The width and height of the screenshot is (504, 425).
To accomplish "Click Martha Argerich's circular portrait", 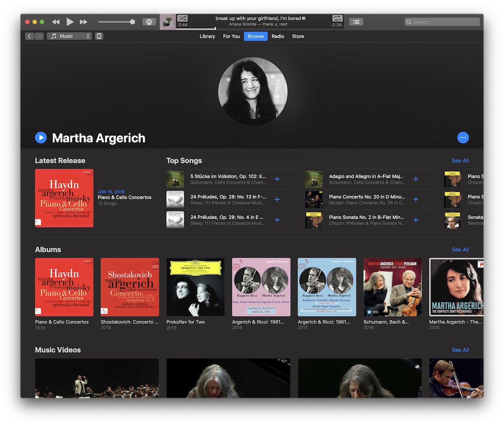I will click(x=253, y=92).
